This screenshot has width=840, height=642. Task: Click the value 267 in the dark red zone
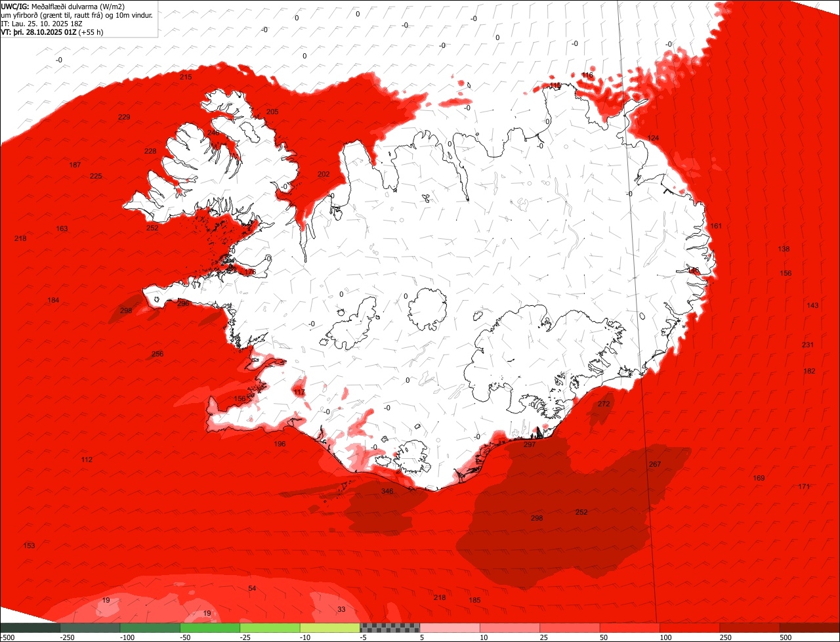655,464
